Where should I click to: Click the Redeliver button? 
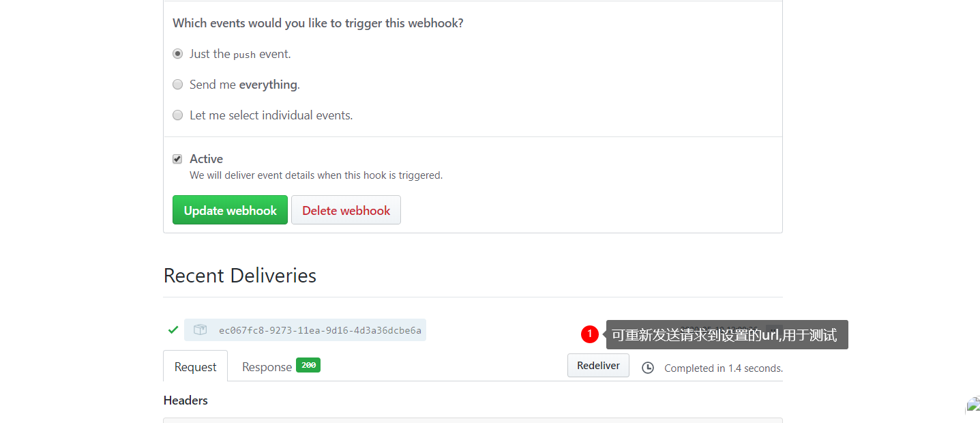(598, 366)
